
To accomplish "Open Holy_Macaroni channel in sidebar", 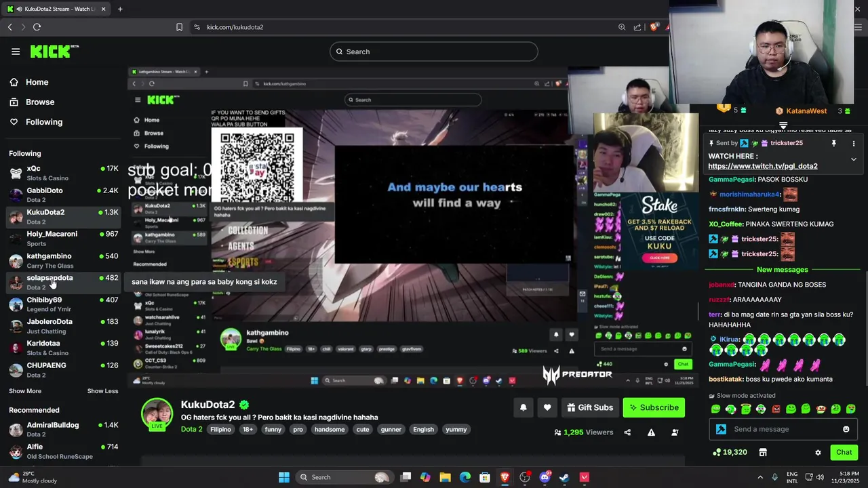I will (63, 239).
